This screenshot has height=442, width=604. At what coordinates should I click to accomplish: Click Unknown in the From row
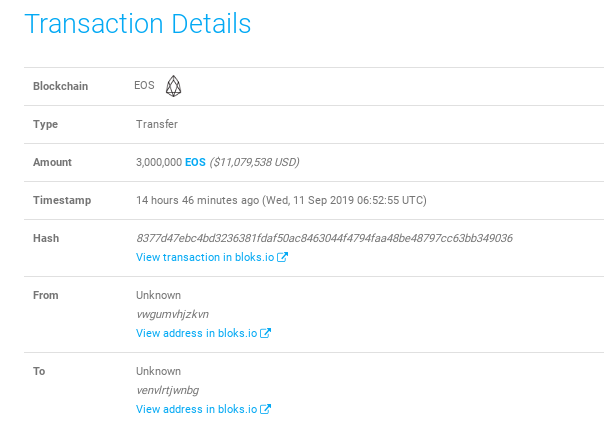click(158, 295)
